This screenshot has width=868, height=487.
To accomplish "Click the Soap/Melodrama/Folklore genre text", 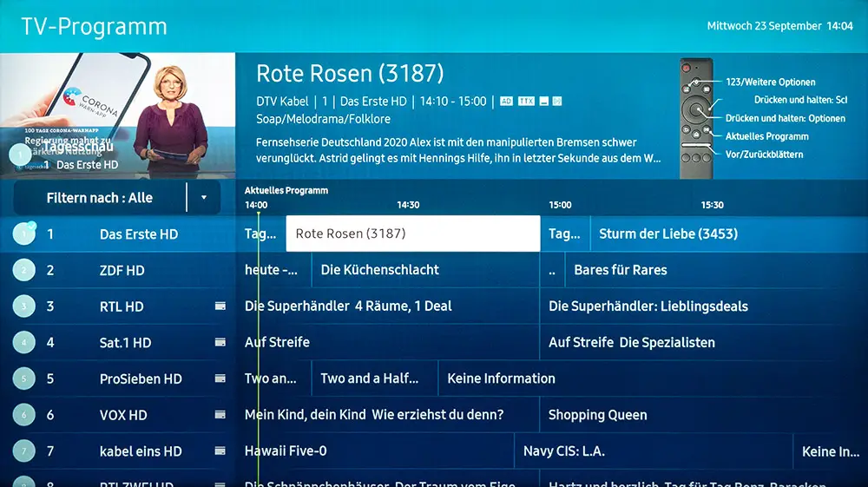I will [323, 119].
